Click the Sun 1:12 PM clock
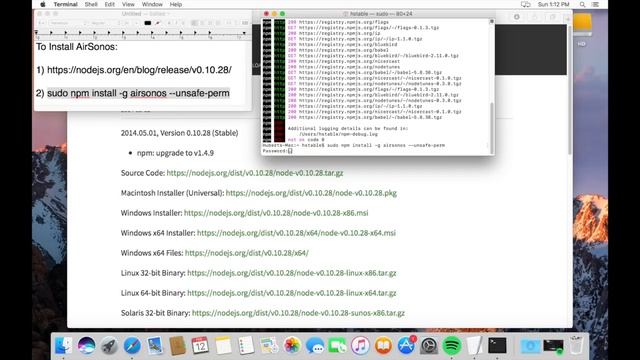 pos(553,4)
